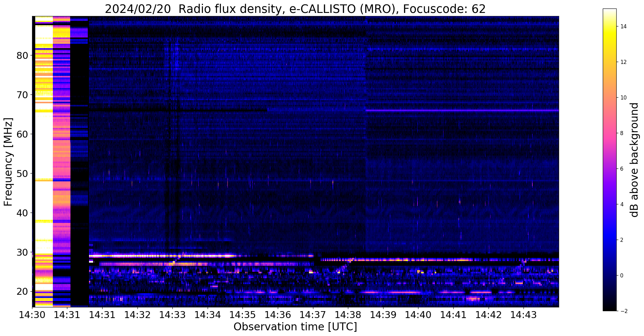
Task: Click the colorbar tick label 12
Action: (623, 62)
